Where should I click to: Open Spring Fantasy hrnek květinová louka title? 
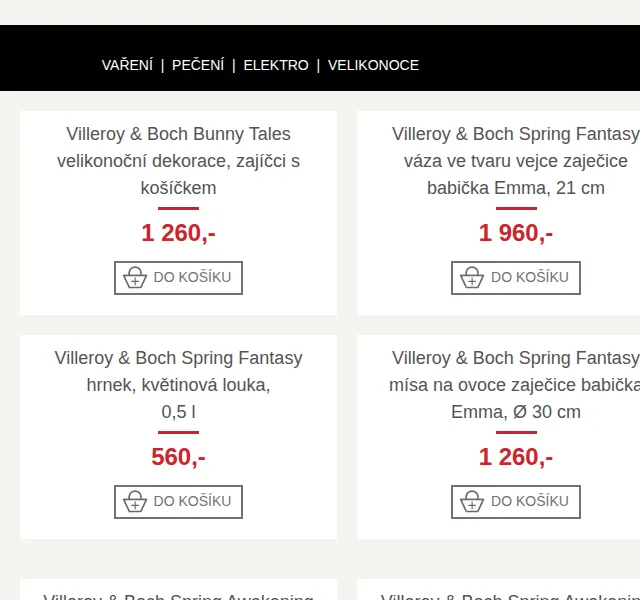point(178,385)
